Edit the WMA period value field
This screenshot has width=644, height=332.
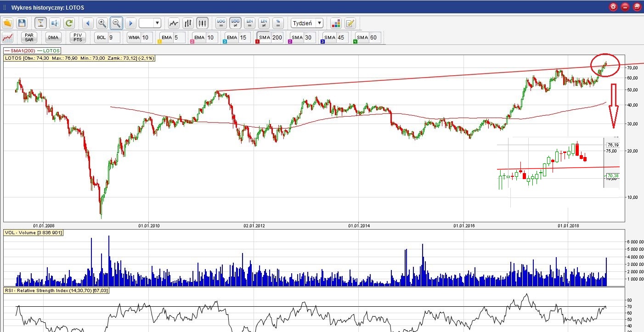146,38
